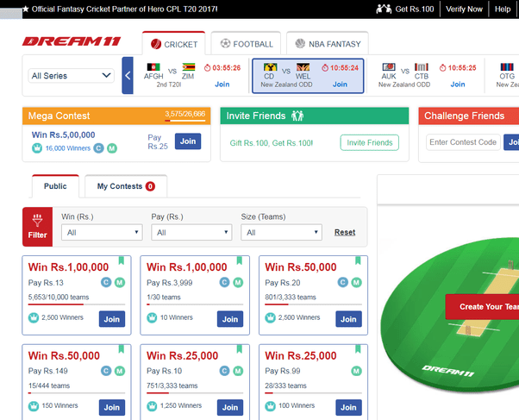Click the AUK team logo

pos(389,67)
